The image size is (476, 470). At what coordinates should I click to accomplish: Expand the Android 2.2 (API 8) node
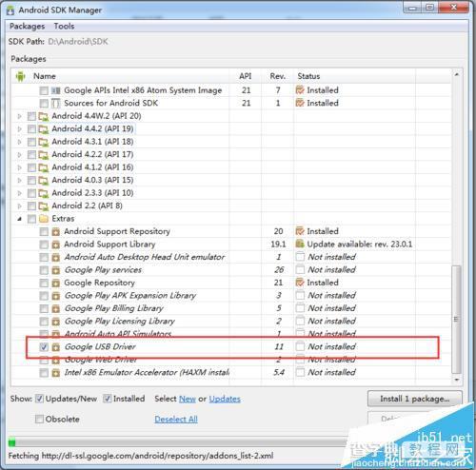(19, 206)
